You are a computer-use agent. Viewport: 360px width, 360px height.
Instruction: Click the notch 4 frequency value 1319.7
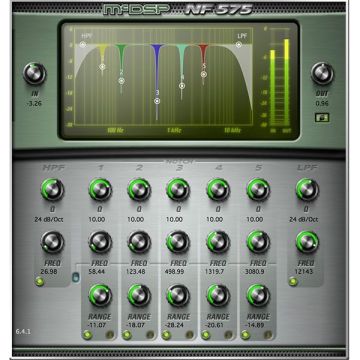[x=215, y=272]
